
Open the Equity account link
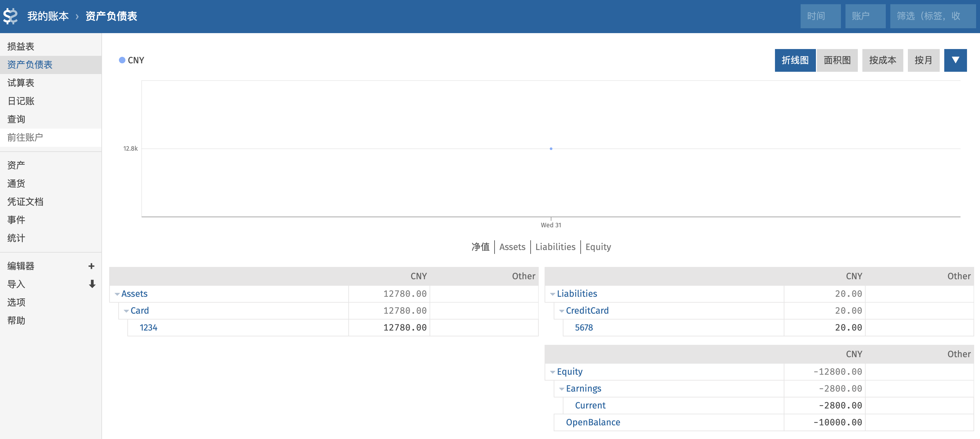(570, 372)
